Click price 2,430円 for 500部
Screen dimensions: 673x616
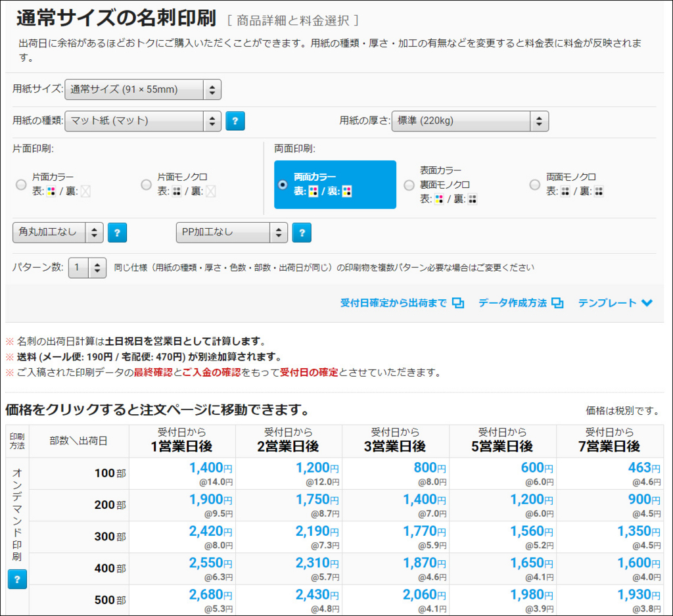[x=317, y=595]
